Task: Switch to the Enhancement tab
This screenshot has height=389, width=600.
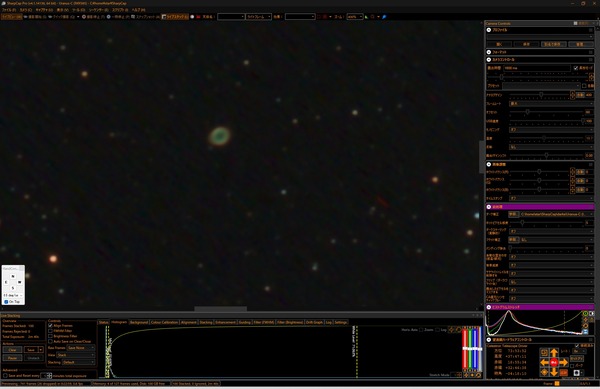Action: 225,322
